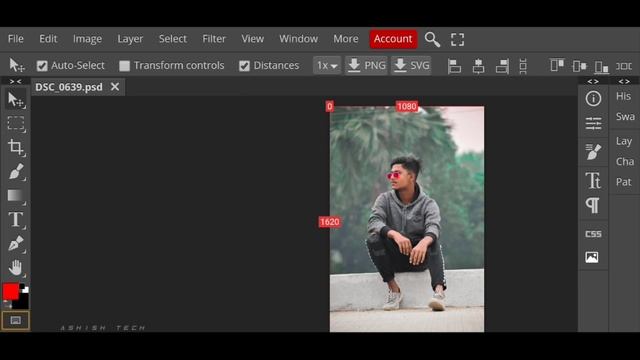The width and height of the screenshot is (640, 360).
Task: Open the Paths (Pat) panel tab
Action: pyautogui.click(x=624, y=182)
